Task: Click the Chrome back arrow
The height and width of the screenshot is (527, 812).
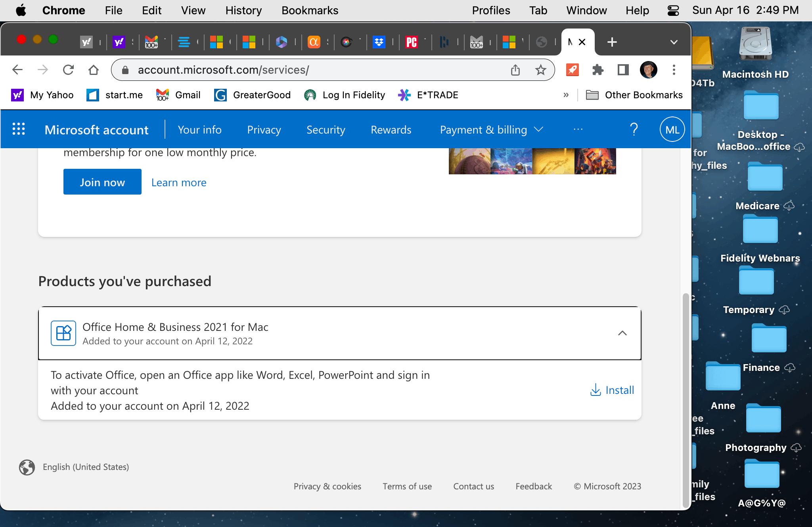Action: (x=17, y=70)
